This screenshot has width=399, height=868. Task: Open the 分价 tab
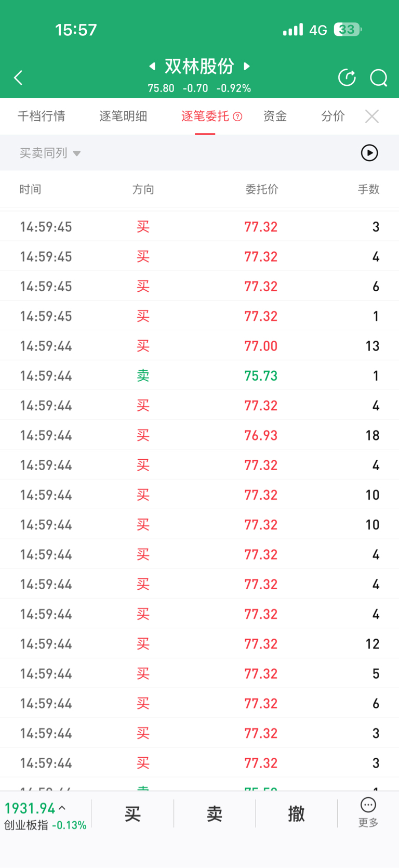333,116
